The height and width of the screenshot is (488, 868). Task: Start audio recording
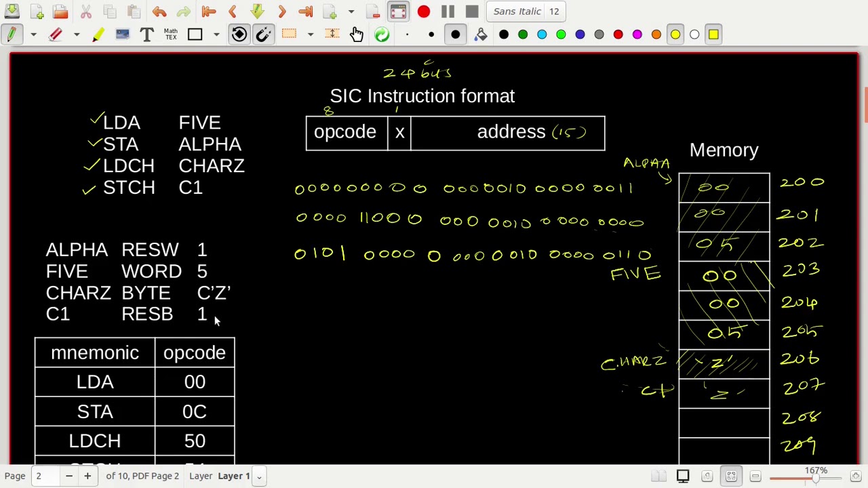(x=423, y=12)
